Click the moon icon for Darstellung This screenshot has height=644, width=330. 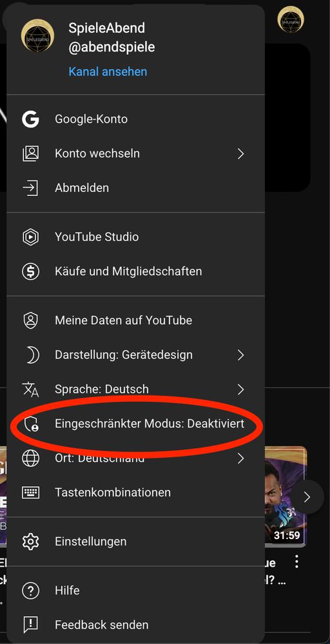pos(31,355)
